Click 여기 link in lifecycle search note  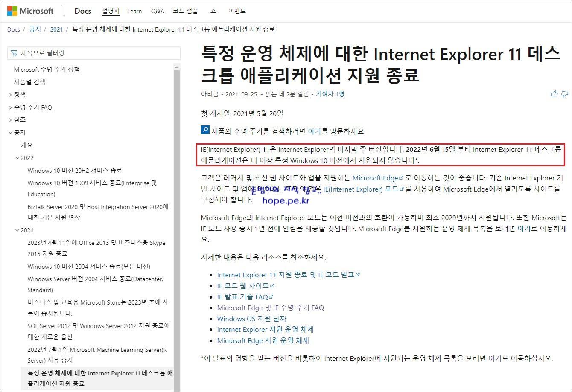[x=314, y=131]
